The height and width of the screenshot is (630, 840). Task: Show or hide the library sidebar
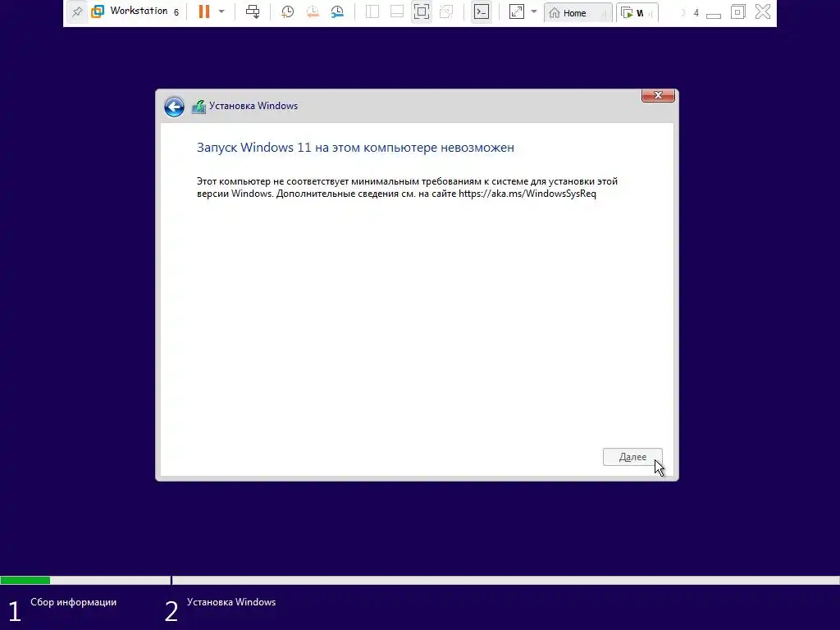tap(372, 11)
